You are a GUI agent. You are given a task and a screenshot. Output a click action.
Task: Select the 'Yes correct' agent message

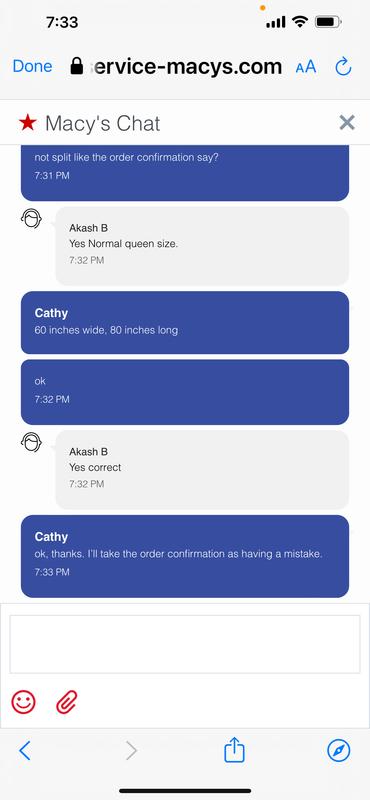click(202, 469)
